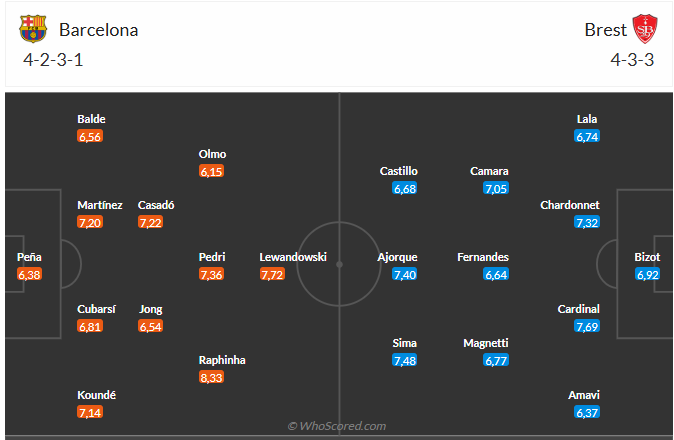Click the WhoScored.com watermark
The width and height of the screenshot is (674, 440).
tap(337, 426)
